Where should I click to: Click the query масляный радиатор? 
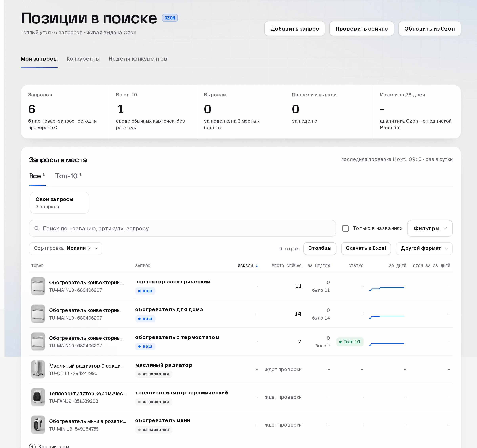point(164,365)
